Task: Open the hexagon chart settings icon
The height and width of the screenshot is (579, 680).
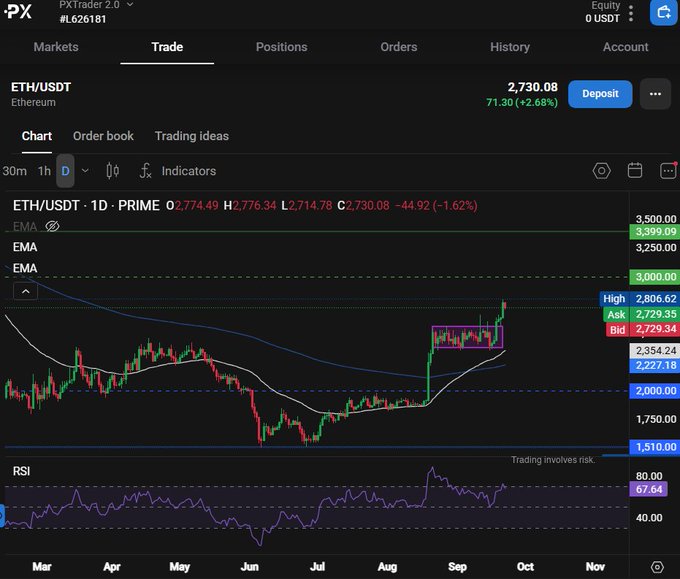Action: click(x=602, y=171)
